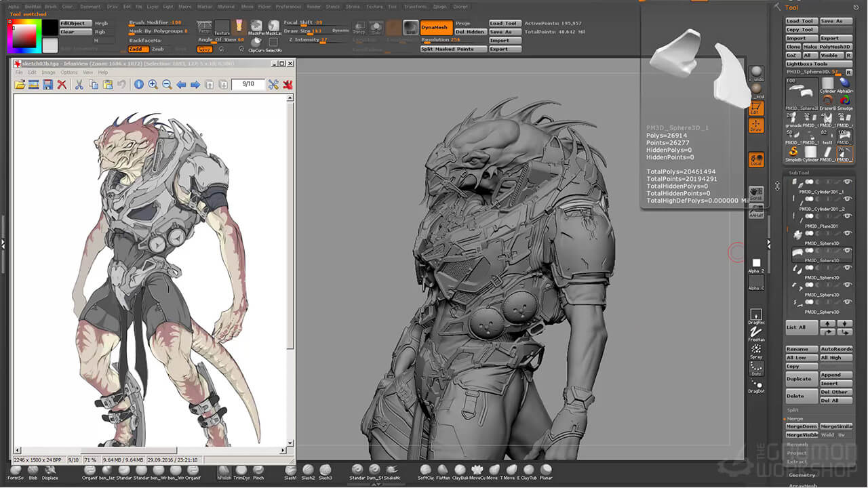Click Load Tool in Tool panel
The width and height of the screenshot is (868, 488).
coord(801,21)
